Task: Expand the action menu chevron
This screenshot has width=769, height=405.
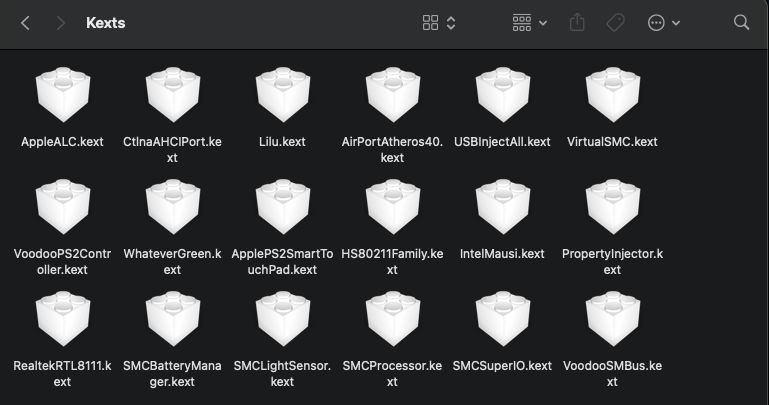Action: click(x=676, y=23)
